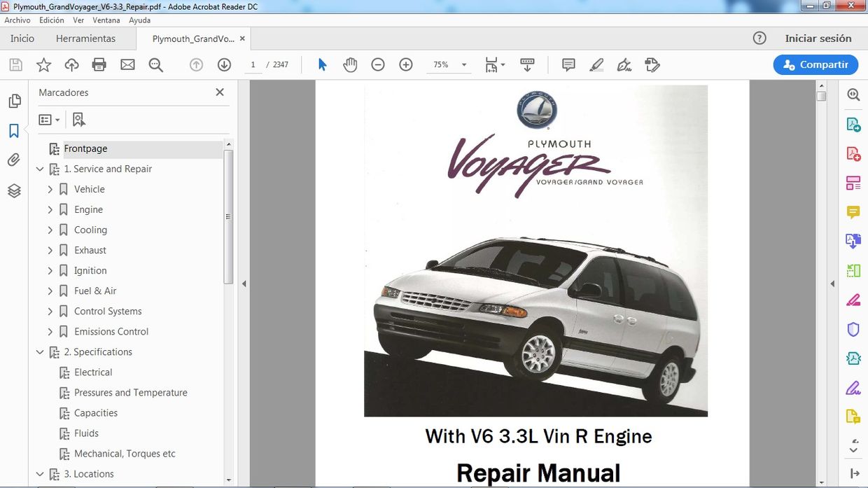Close the Plymouth_GrandVo... document tab

click(242, 39)
